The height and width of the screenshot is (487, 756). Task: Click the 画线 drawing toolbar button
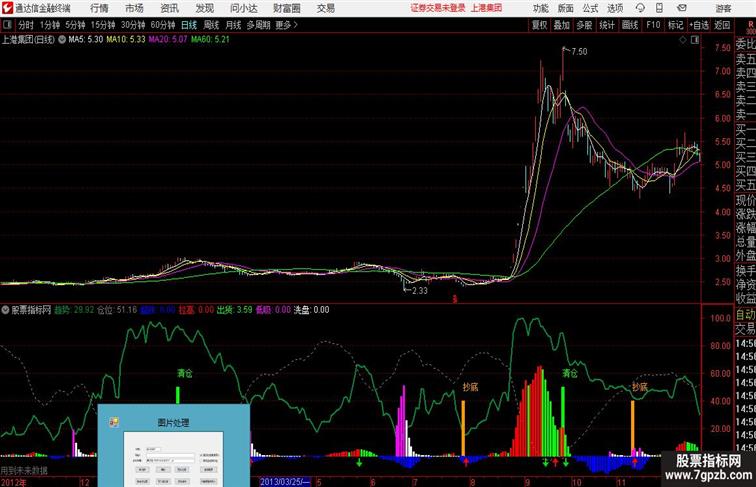point(630,25)
